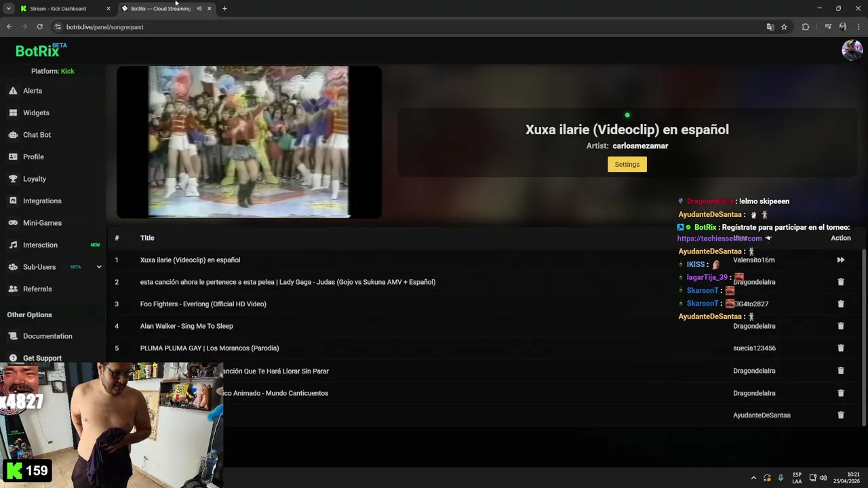This screenshot has width=868, height=488.
Task: Click the Integrations icon
Action: coord(13,201)
